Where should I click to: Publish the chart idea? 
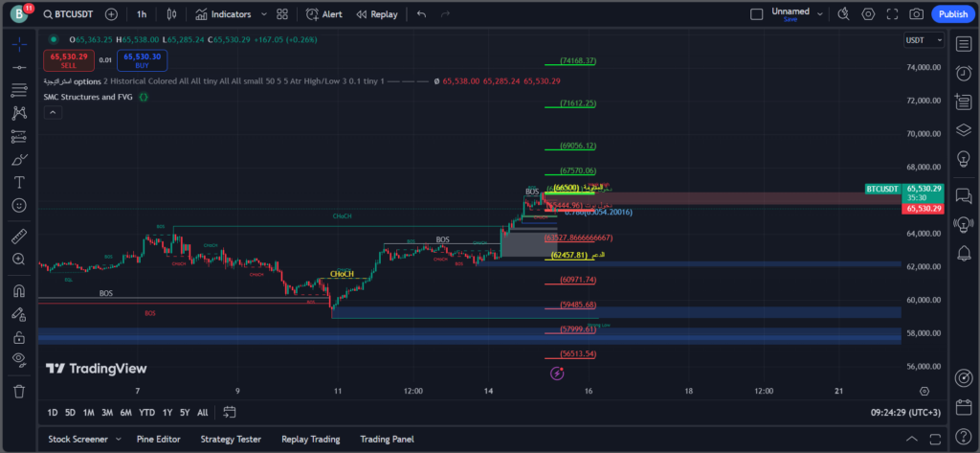coord(952,13)
